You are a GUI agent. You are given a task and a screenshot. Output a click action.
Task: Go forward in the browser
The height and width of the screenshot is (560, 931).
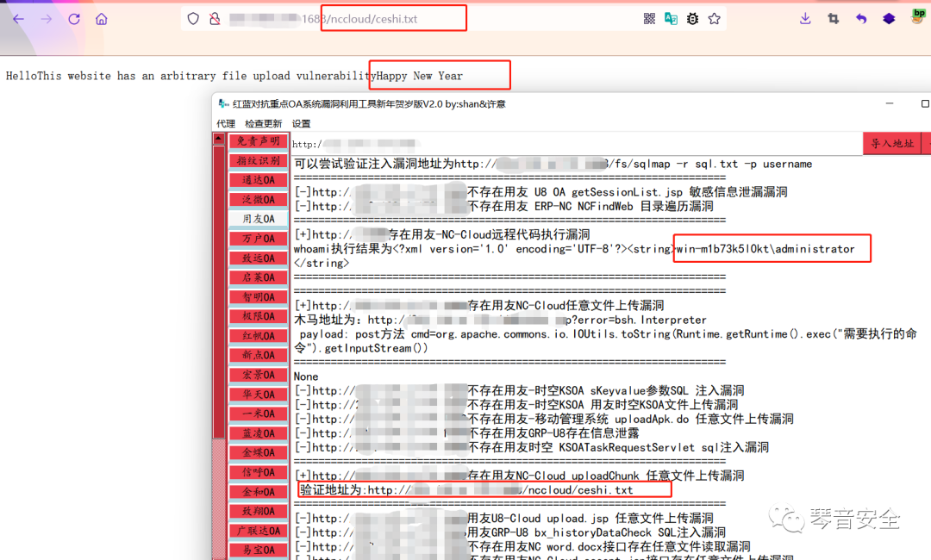pyautogui.click(x=47, y=19)
